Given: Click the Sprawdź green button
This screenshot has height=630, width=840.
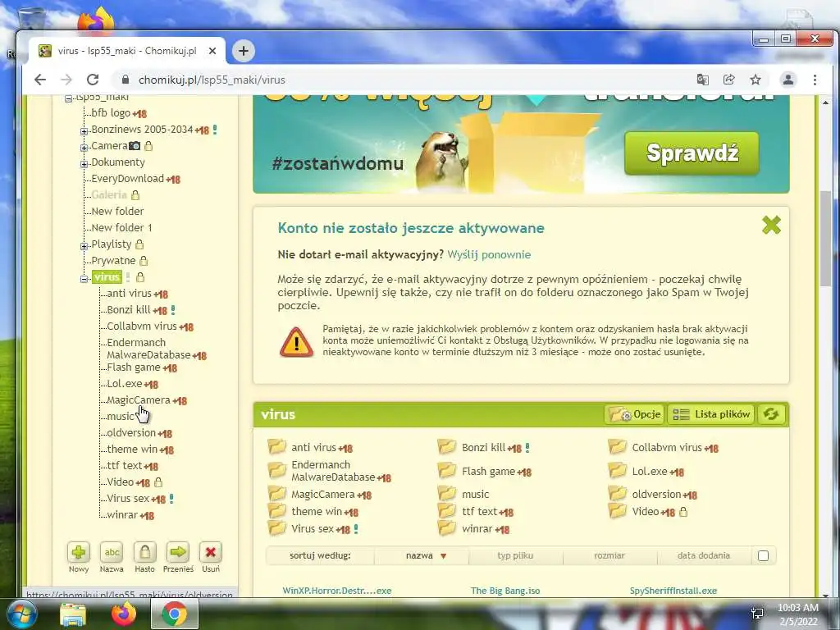Looking at the screenshot, I should 692,153.
